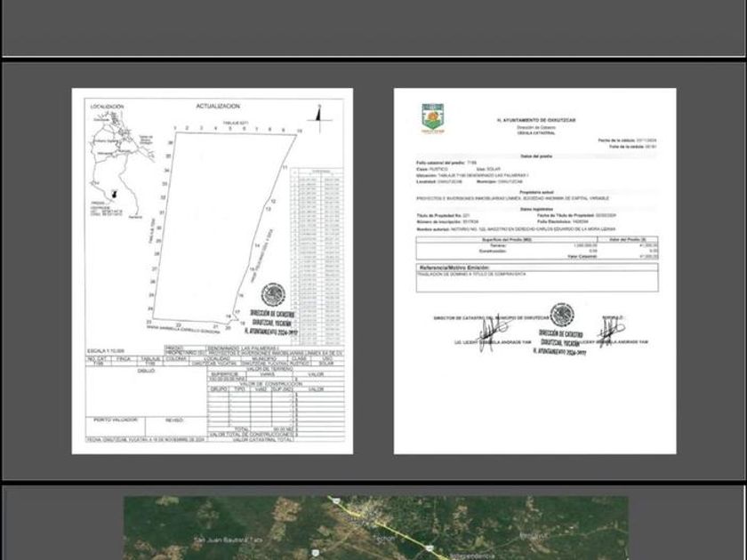Viewport: 747px width, 560px height.
Task: Click the 'DIBUJO:' box label
Action: coord(146,371)
